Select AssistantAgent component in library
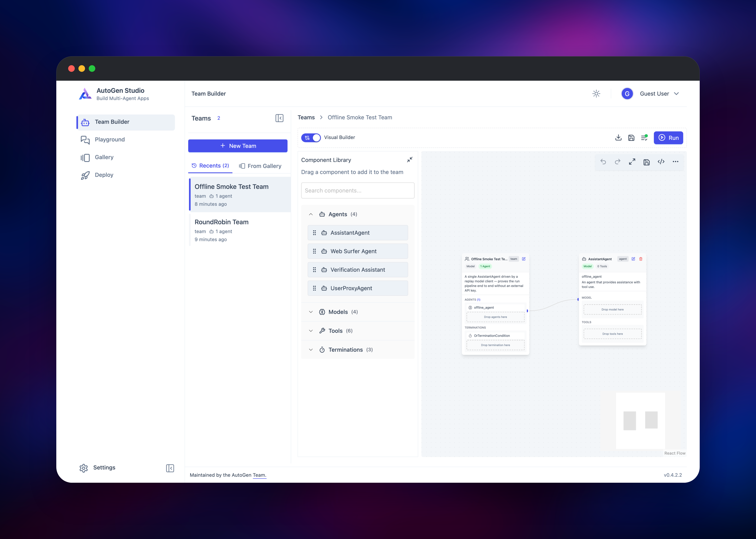The height and width of the screenshot is (539, 756). tap(358, 233)
